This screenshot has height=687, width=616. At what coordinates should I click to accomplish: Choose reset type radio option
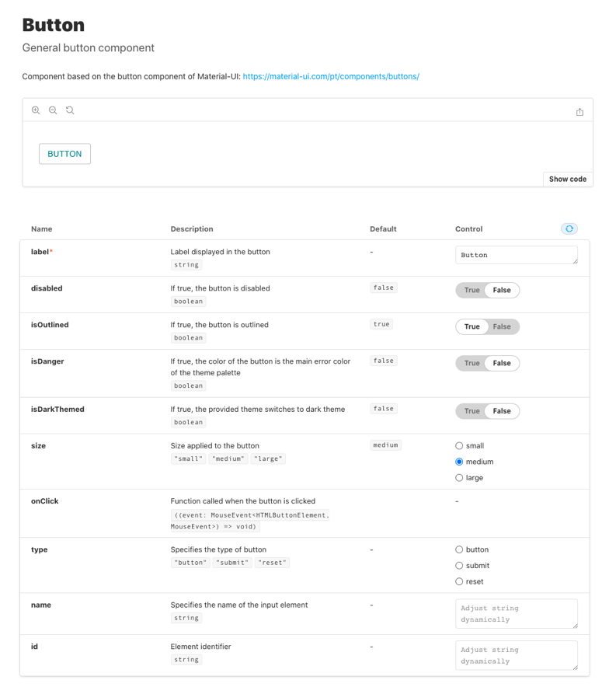[459, 581]
